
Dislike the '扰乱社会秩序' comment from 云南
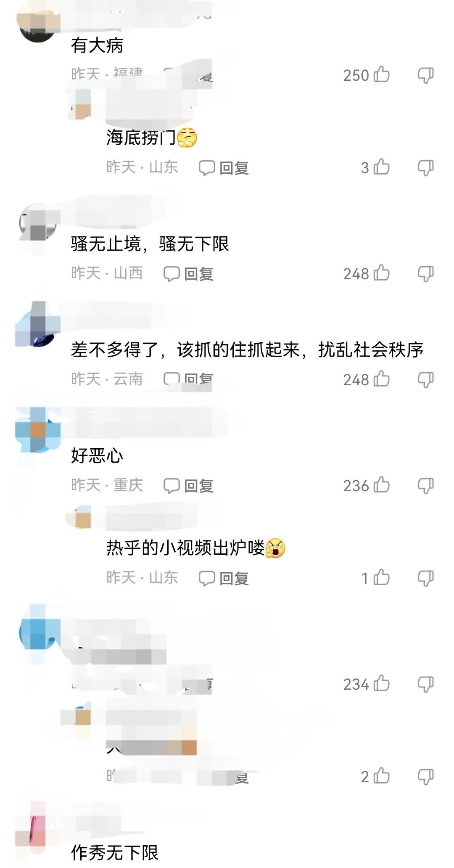pos(425,380)
